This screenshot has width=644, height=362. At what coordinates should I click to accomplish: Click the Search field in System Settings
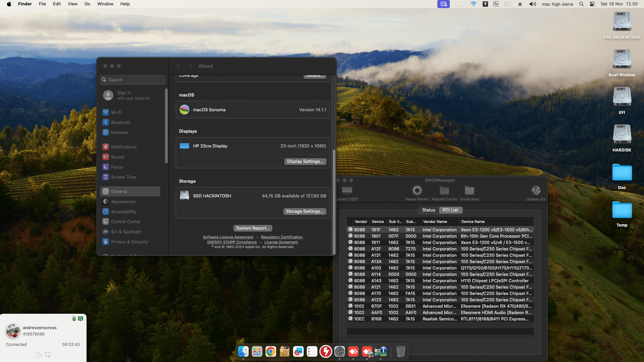(133, 80)
